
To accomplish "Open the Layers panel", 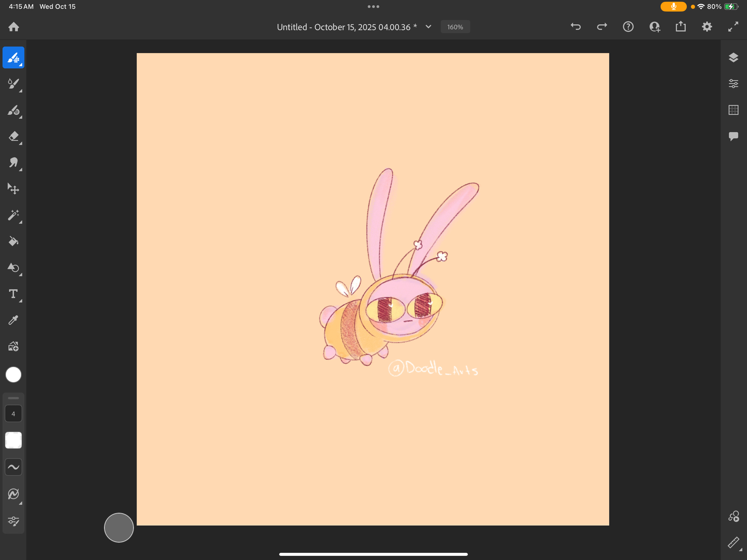I will click(x=733, y=58).
